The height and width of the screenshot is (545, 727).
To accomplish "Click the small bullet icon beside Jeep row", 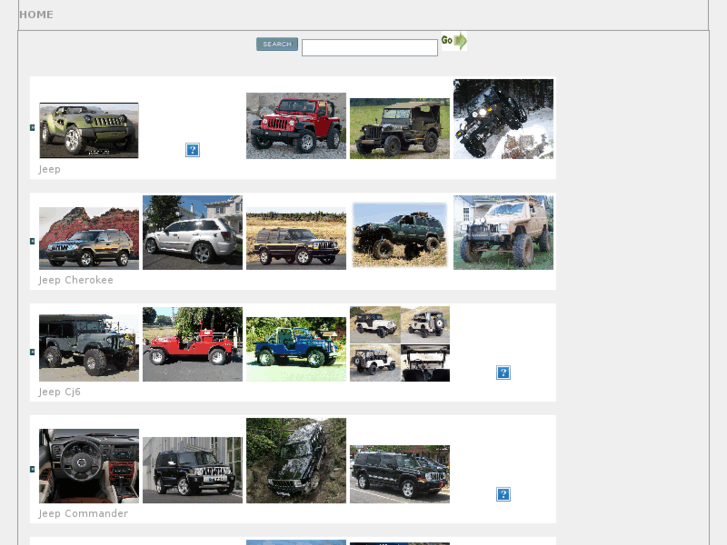I will 32,128.
